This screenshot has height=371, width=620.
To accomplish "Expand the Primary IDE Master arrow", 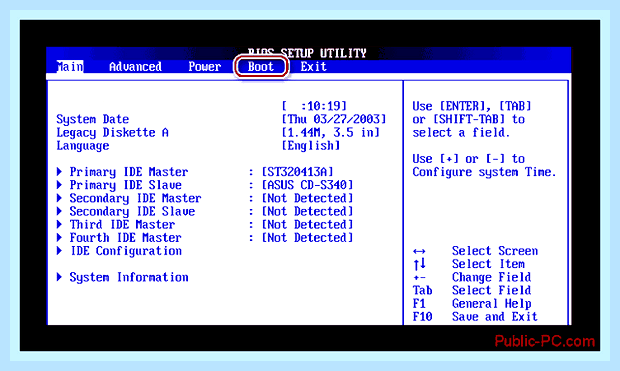I will 59,172.
